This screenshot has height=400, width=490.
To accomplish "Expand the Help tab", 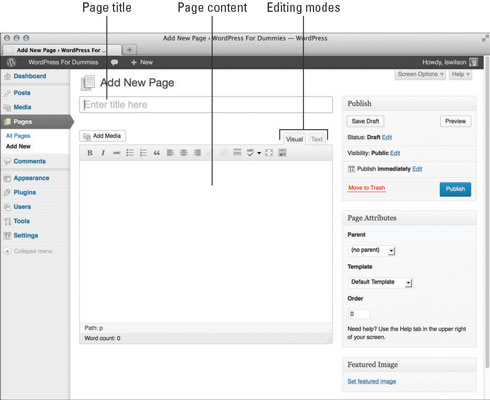I will pos(460,74).
